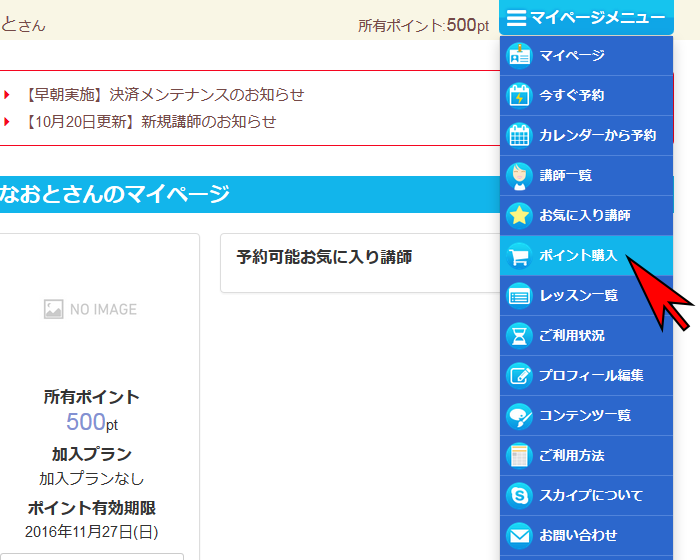Click the envelope contact icon
Screen dimensions: 700x560
point(519,535)
